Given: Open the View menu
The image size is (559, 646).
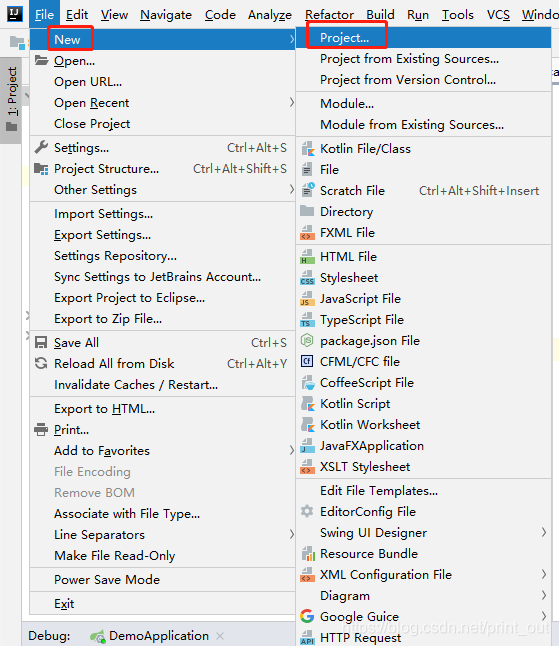Looking at the screenshot, I should 114,15.
